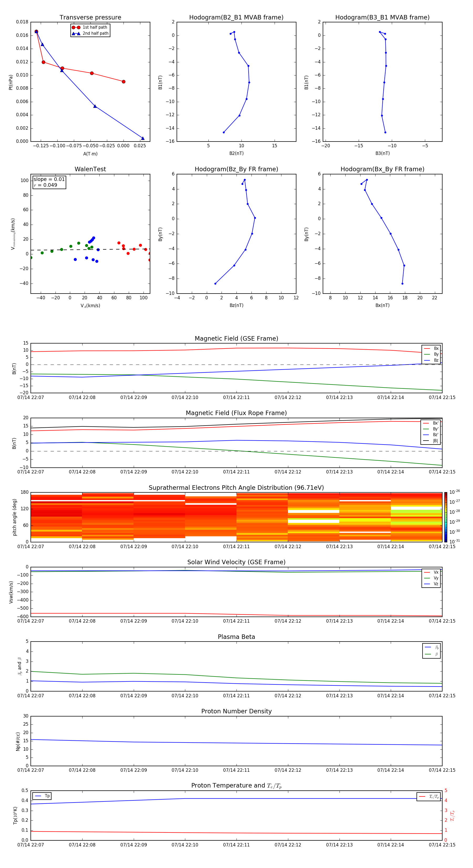Screen dimensions: 473x868
Task: Click 'Hodogram(Bz_By FR frame)' title
Action: click(236, 169)
